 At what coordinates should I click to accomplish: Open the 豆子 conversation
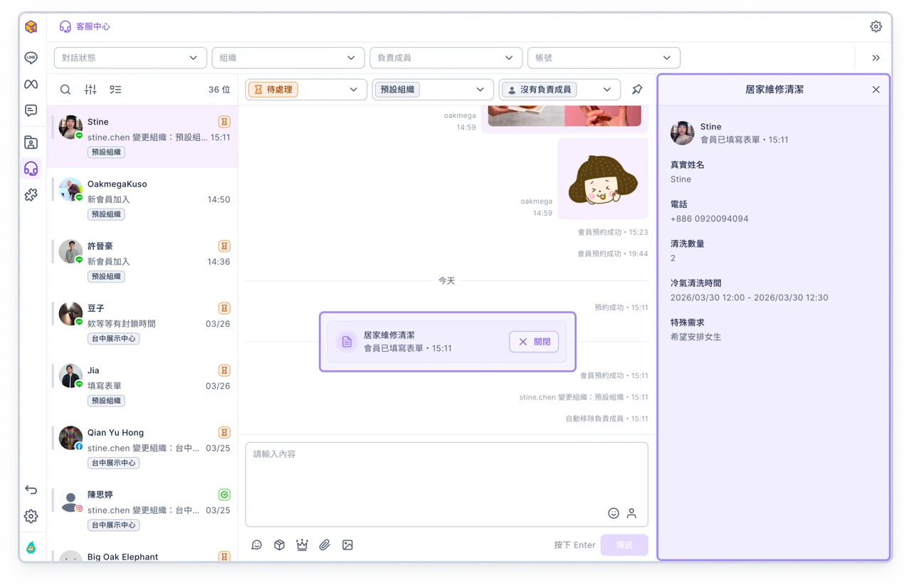(142, 322)
